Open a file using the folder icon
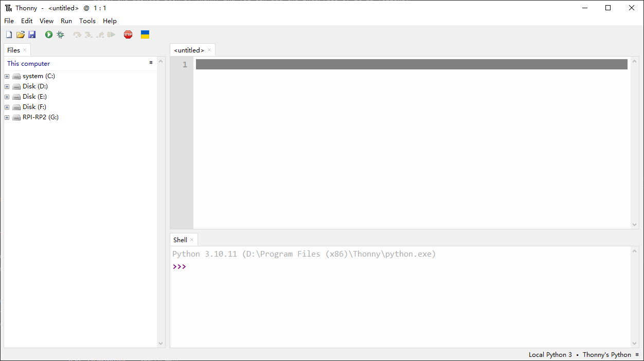 tap(21, 34)
